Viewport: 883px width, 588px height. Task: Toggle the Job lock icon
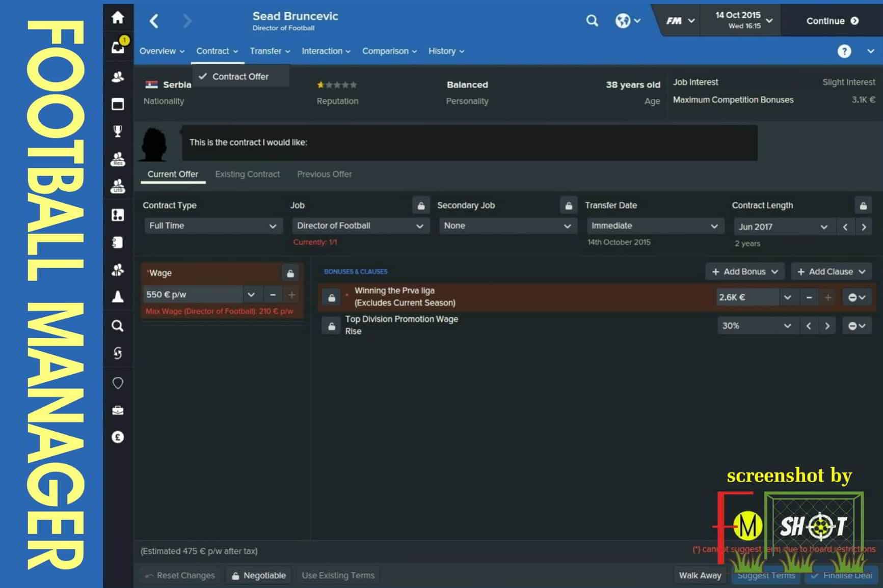pos(421,206)
